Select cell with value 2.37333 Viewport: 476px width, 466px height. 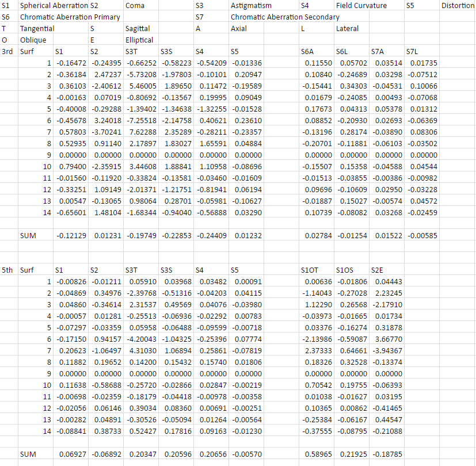pos(317,351)
